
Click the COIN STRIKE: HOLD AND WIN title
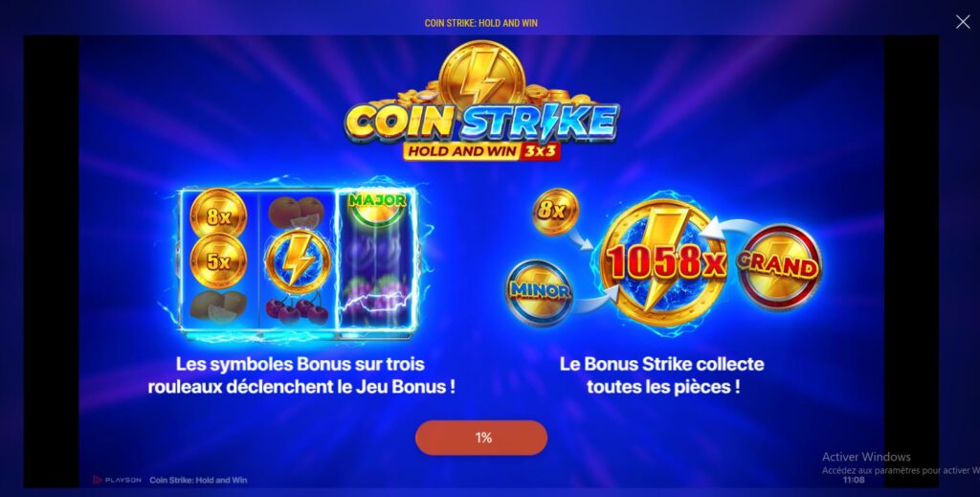click(480, 23)
